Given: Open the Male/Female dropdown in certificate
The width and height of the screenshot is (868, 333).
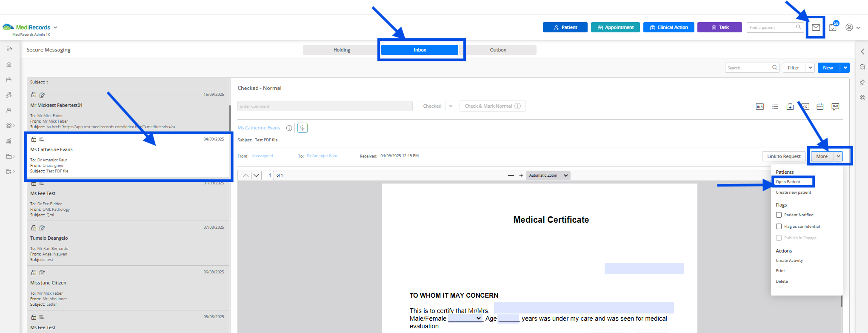Looking at the screenshot, I should tap(465, 319).
